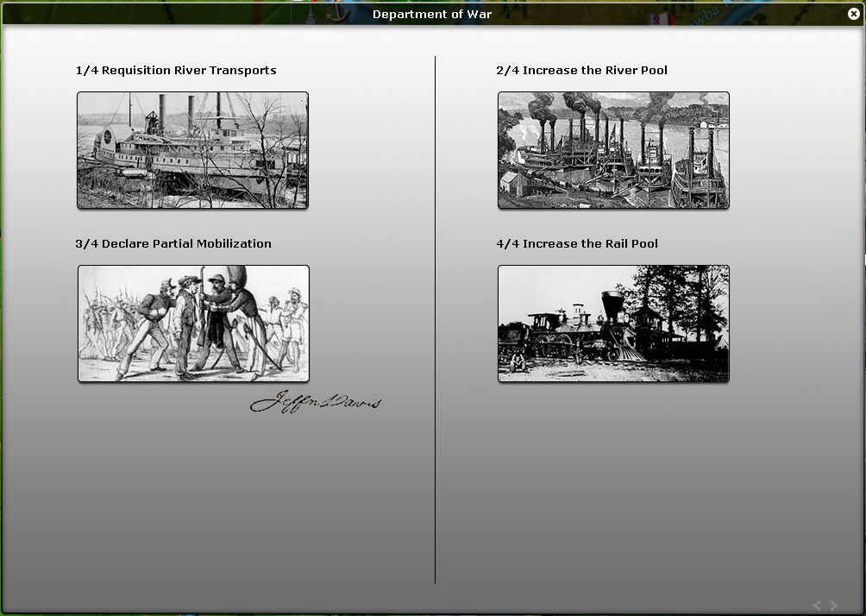Screen dimensions: 866x616
Task: Advance to next page with right arrow
Action: pyautogui.click(x=834, y=607)
